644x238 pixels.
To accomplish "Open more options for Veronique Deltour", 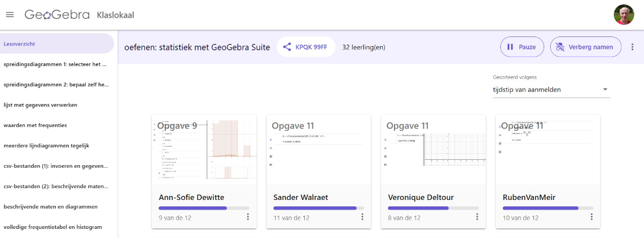I will tap(477, 217).
